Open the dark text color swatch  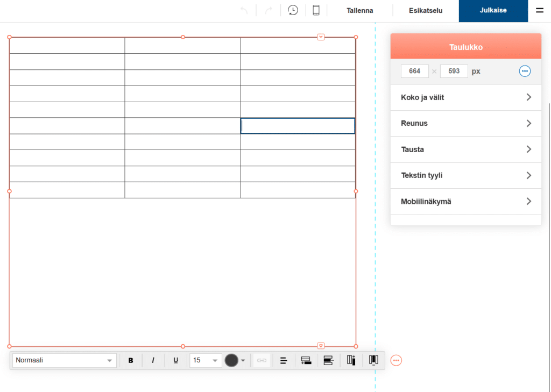pyautogui.click(x=232, y=360)
